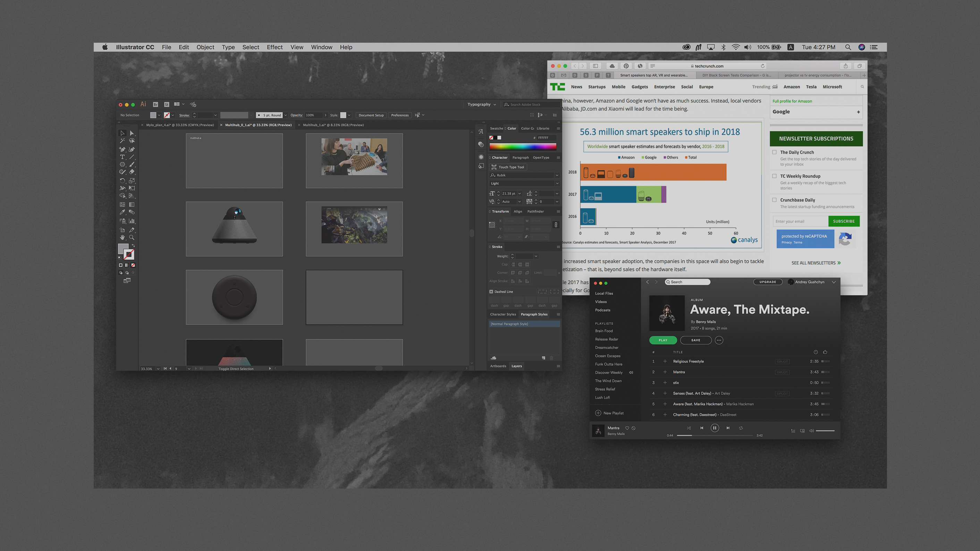Enable the Dashed Line checkbox
Screen dimensions: 980x551
click(x=491, y=292)
